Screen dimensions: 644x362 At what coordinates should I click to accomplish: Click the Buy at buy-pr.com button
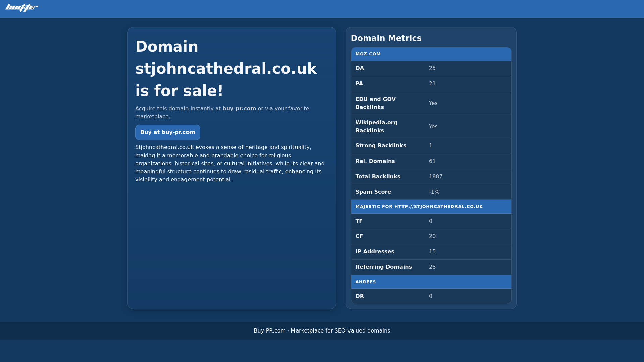pos(168,132)
